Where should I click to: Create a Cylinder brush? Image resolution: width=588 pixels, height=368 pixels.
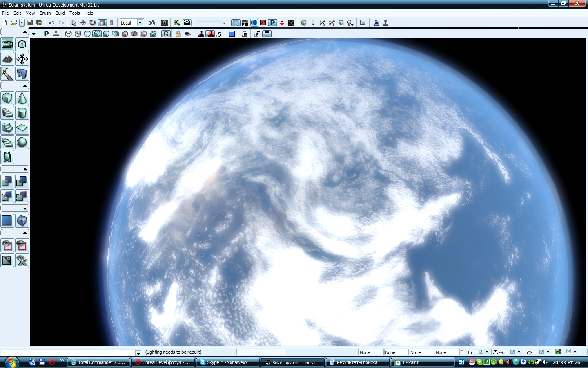tap(22, 113)
